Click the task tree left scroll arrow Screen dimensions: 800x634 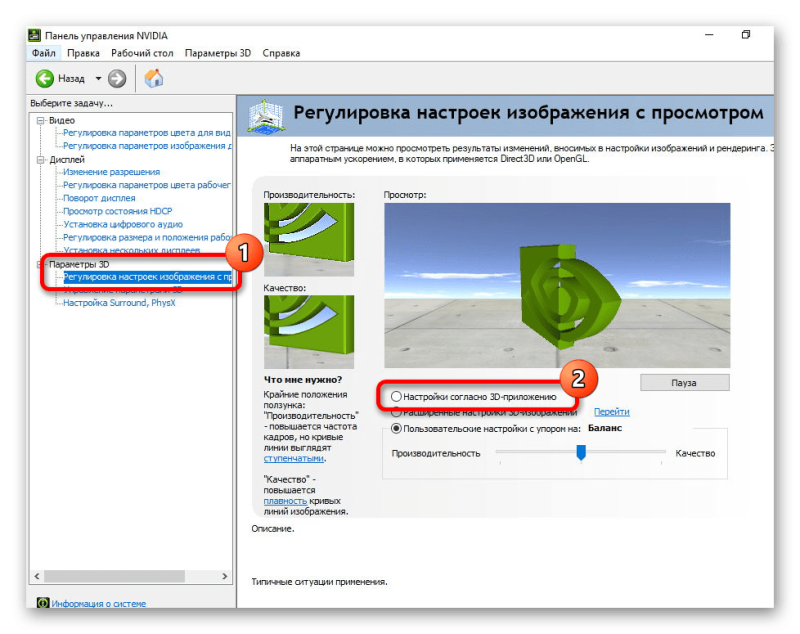pos(37,576)
